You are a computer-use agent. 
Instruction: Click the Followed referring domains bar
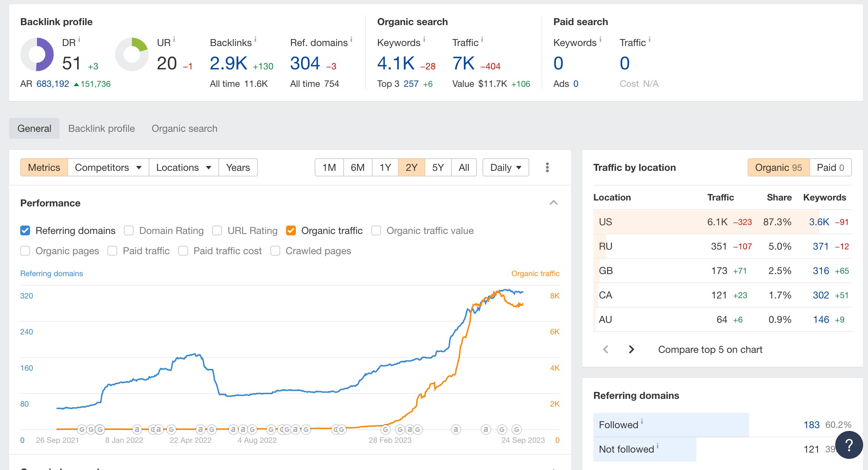[x=671, y=425]
